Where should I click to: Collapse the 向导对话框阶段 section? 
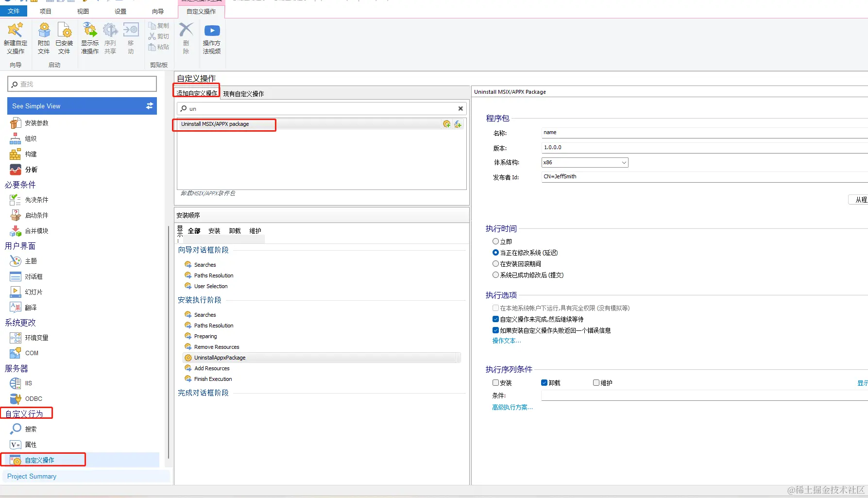click(x=203, y=249)
